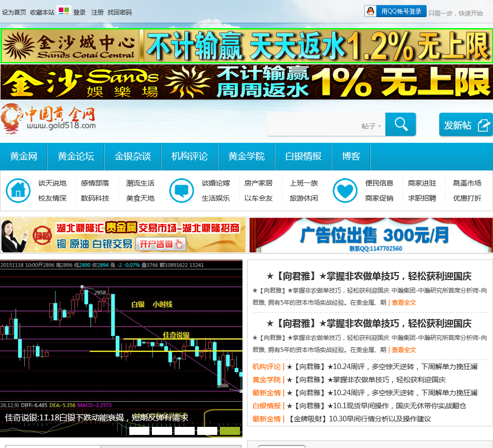493x448 pixels.
Task: Open 潮流生活 forum link
Action: (140, 183)
